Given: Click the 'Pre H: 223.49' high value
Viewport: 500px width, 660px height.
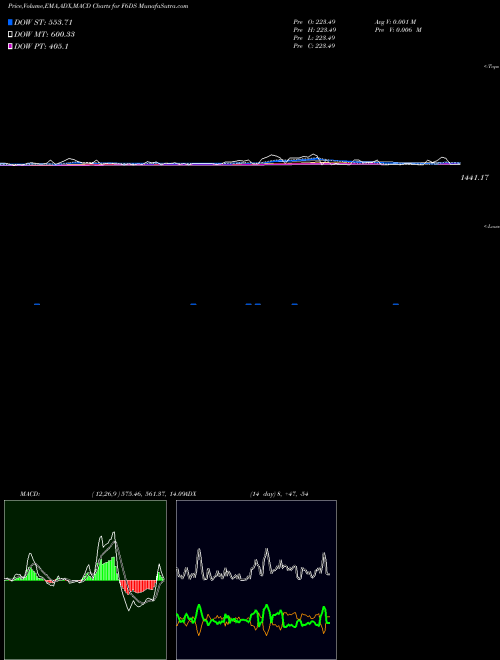Looking at the screenshot, I should 314,30.
